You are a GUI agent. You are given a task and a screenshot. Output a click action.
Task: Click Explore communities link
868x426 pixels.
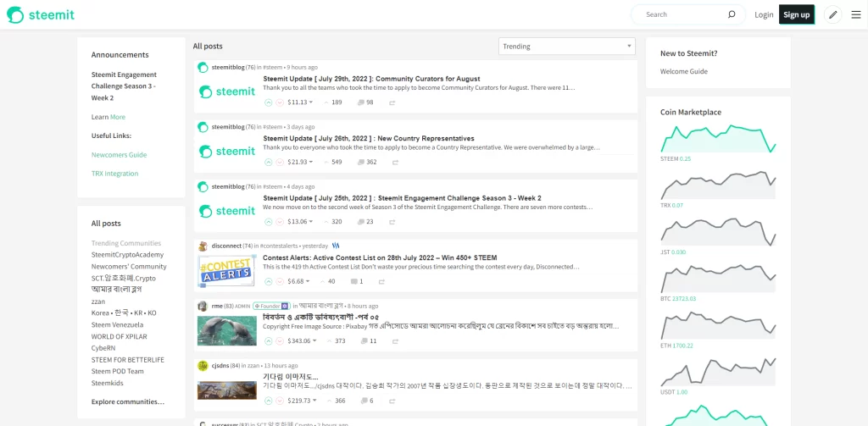(128, 401)
